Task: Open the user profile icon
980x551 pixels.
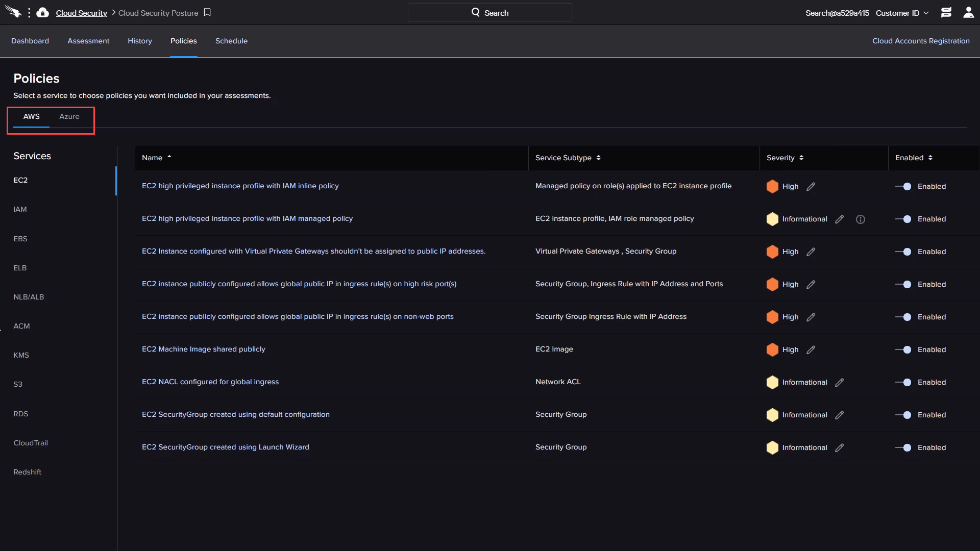Action: coord(968,12)
